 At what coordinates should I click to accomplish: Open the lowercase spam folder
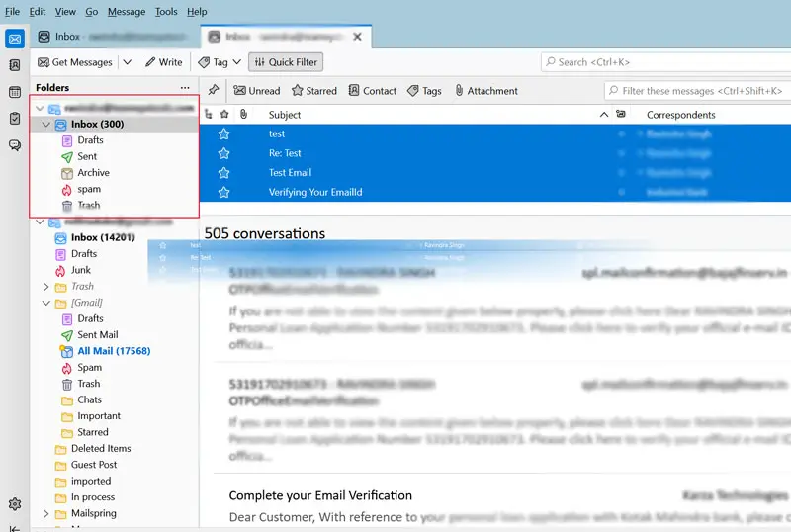pyautogui.click(x=89, y=189)
